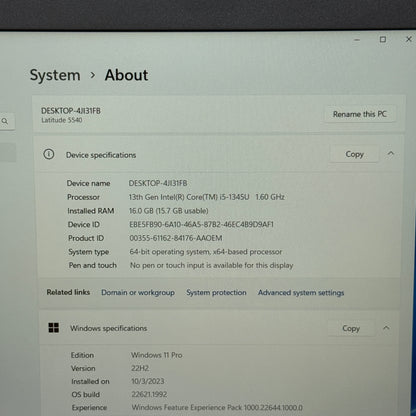The image size is (416, 416).
Task: Click the 22H2 version value
Action: [x=140, y=368]
